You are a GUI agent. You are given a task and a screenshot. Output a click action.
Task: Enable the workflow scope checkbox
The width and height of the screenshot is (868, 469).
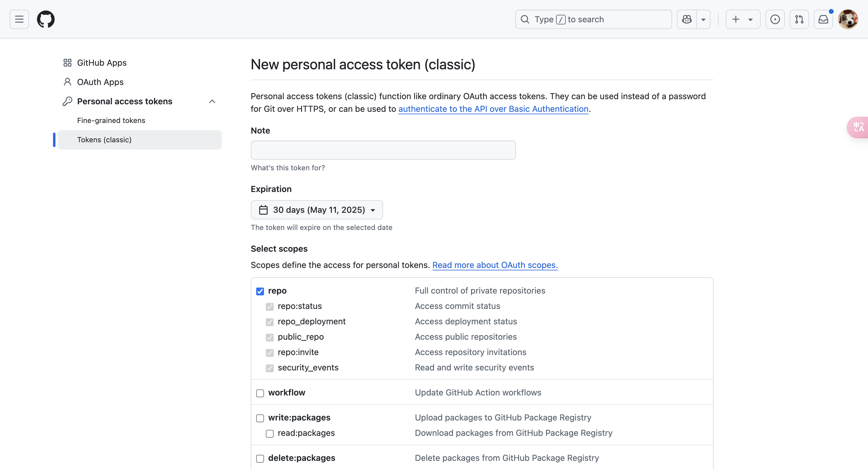[260, 393]
